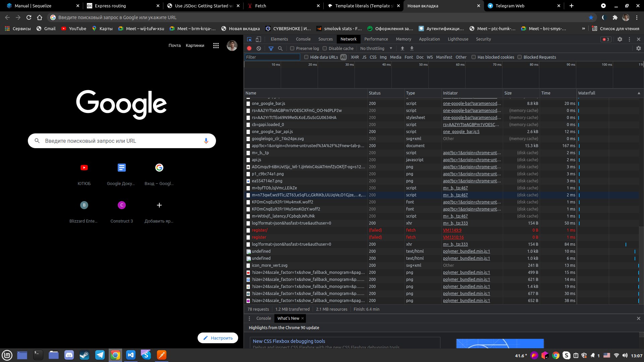
Task: Filter requests by Img type
Action: [383, 57]
